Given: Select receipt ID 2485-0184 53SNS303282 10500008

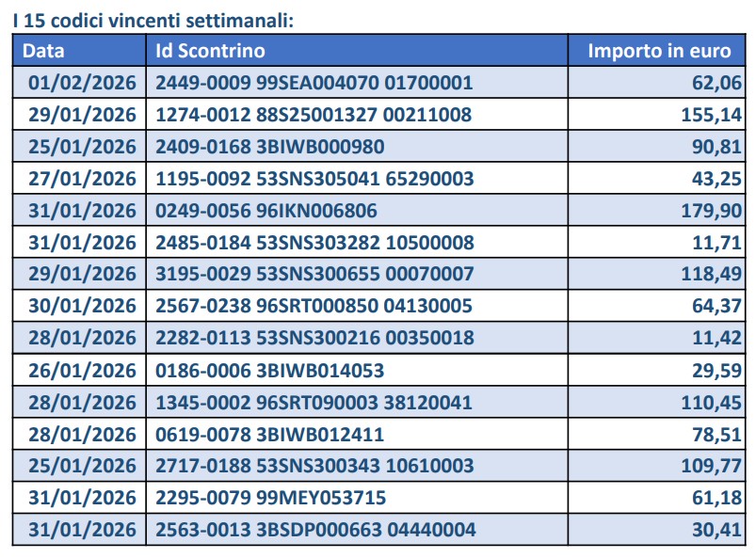Looking at the screenshot, I should (314, 242).
